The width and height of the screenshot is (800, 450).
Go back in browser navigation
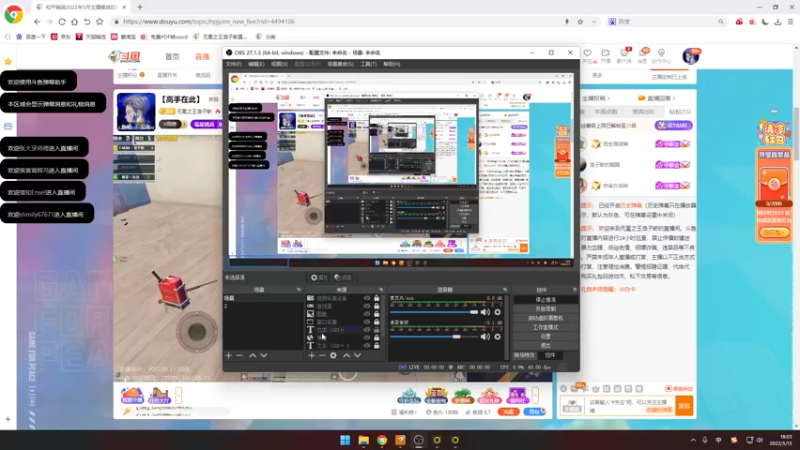37,21
